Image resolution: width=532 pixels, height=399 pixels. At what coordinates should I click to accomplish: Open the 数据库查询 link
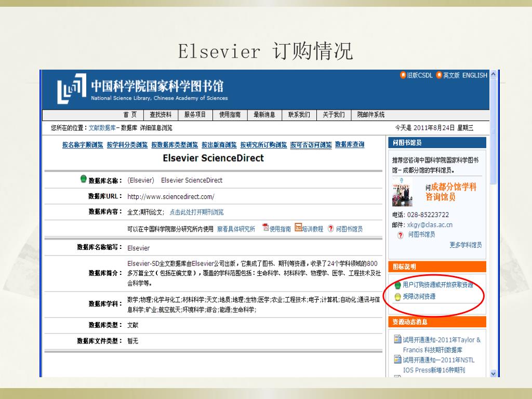click(350, 144)
